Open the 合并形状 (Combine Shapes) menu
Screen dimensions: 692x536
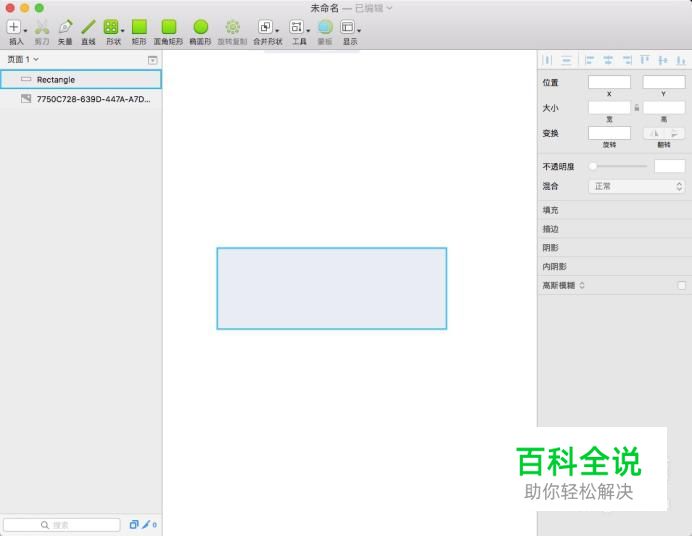click(267, 28)
